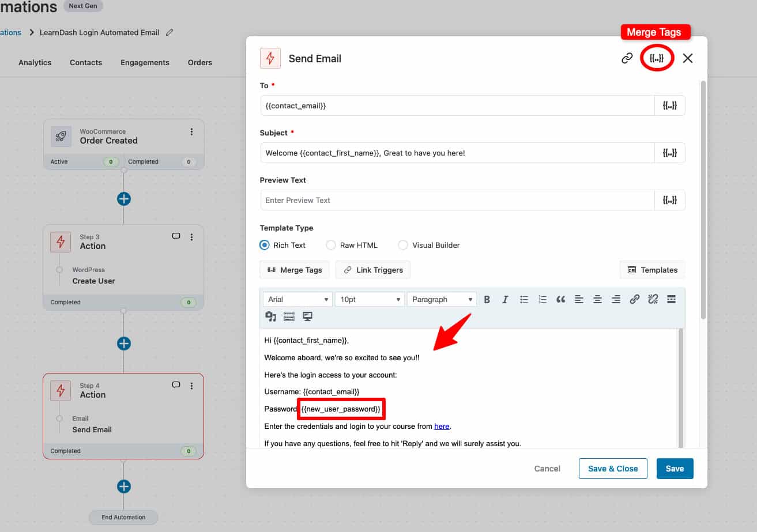Open the Merge Tags picker in the dialog header
Image resolution: width=757 pixels, height=532 pixels.
point(657,58)
